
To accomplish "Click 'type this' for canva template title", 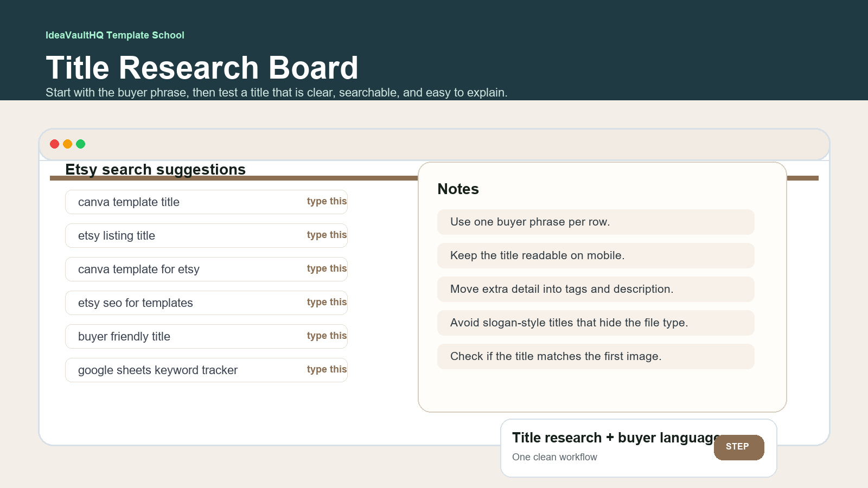I will pos(327,201).
